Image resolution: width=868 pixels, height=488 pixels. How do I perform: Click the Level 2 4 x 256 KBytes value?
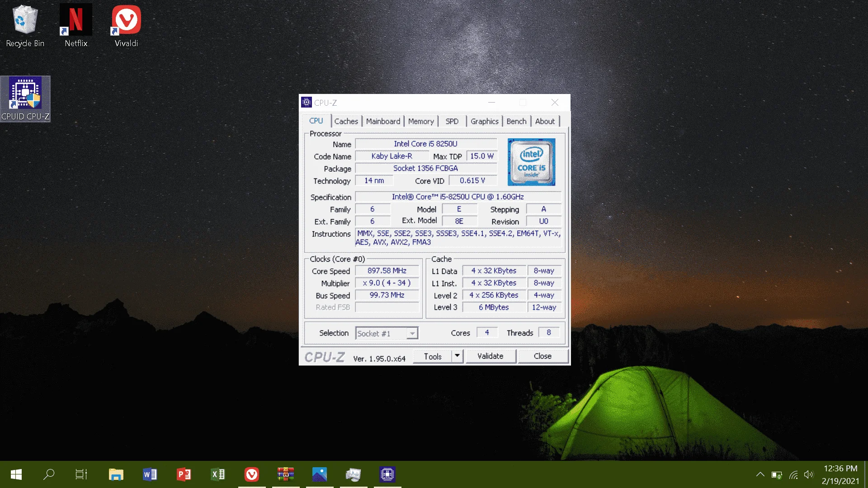point(494,295)
